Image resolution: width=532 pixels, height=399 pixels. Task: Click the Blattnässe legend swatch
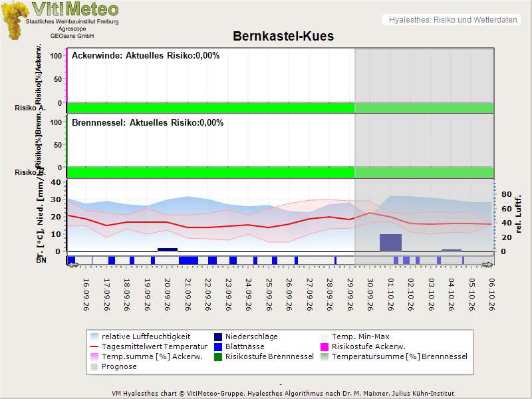[218, 346]
